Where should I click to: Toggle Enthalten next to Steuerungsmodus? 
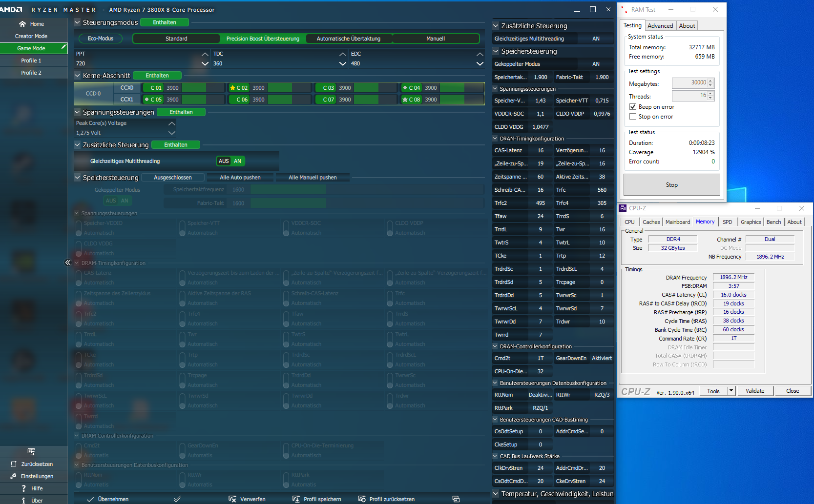tap(165, 22)
